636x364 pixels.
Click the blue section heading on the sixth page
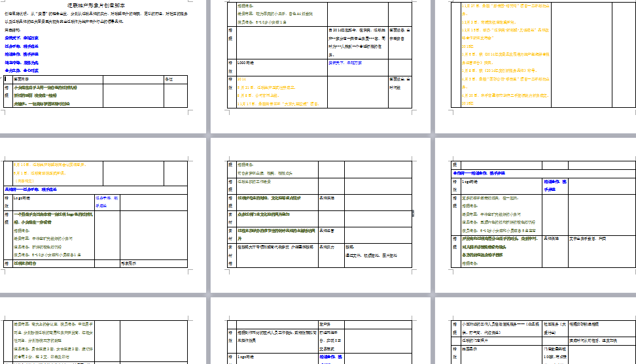click(478, 173)
